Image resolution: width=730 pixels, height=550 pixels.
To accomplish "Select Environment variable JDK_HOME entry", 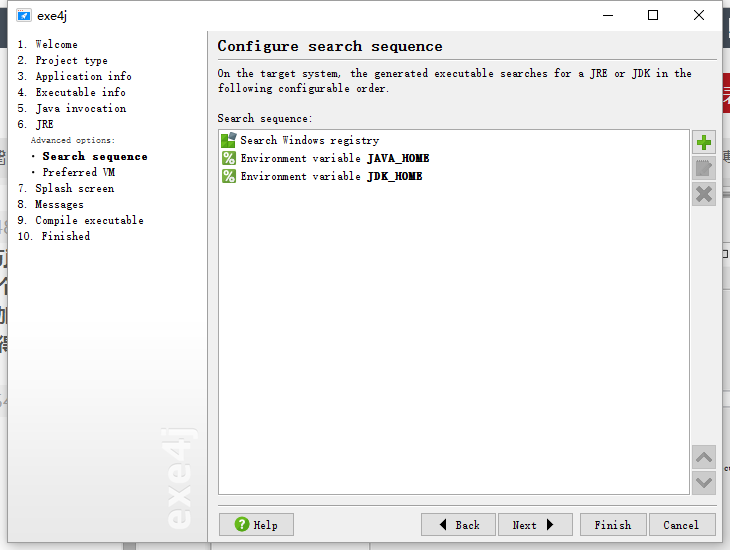I will pyautogui.click(x=453, y=176).
